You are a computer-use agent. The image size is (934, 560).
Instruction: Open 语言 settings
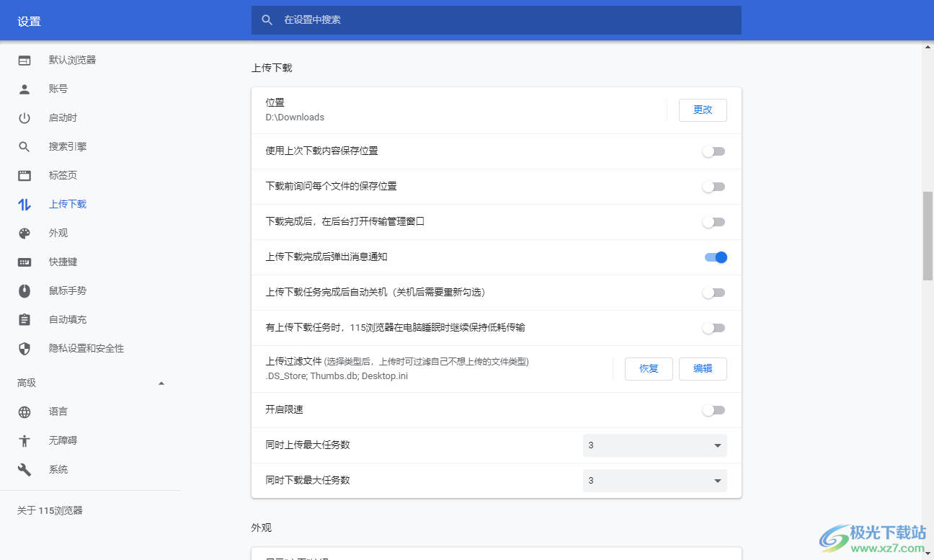point(58,412)
